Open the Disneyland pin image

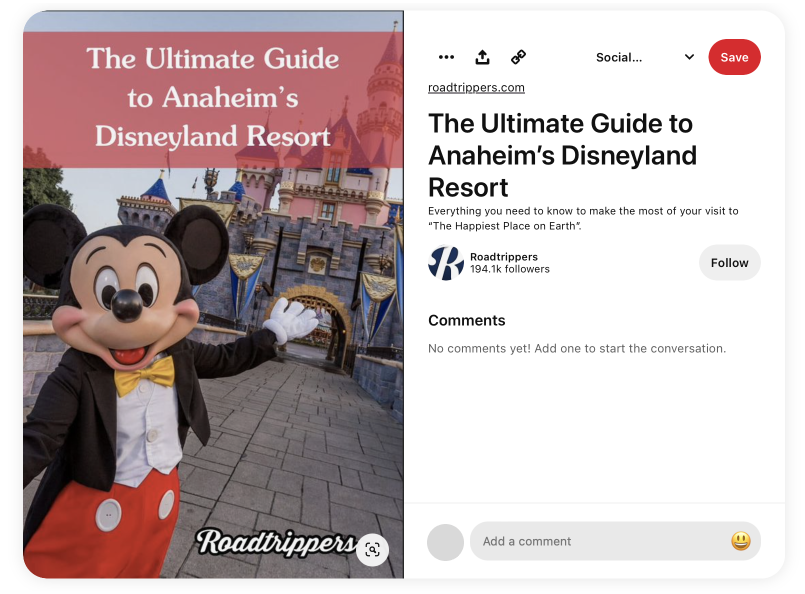pyautogui.click(x=213, y=295)
